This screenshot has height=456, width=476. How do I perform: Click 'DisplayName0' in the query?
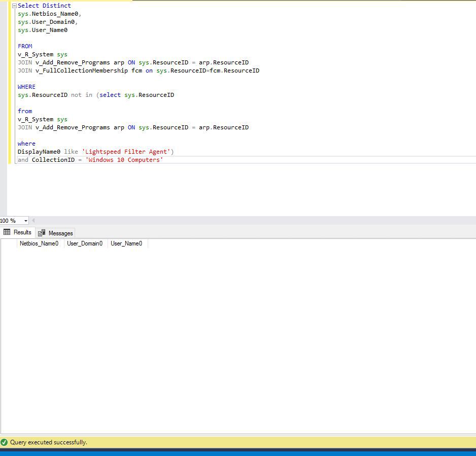click(39, 152)
